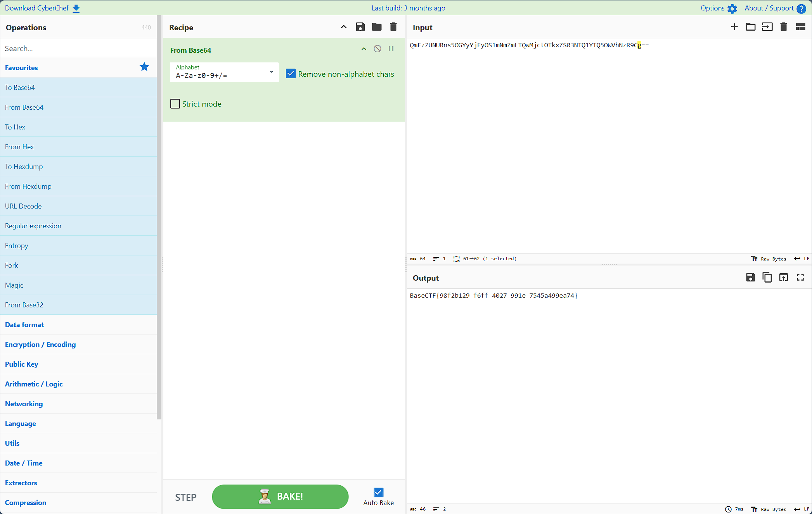Select the Entropy operation

coord(78,245)
